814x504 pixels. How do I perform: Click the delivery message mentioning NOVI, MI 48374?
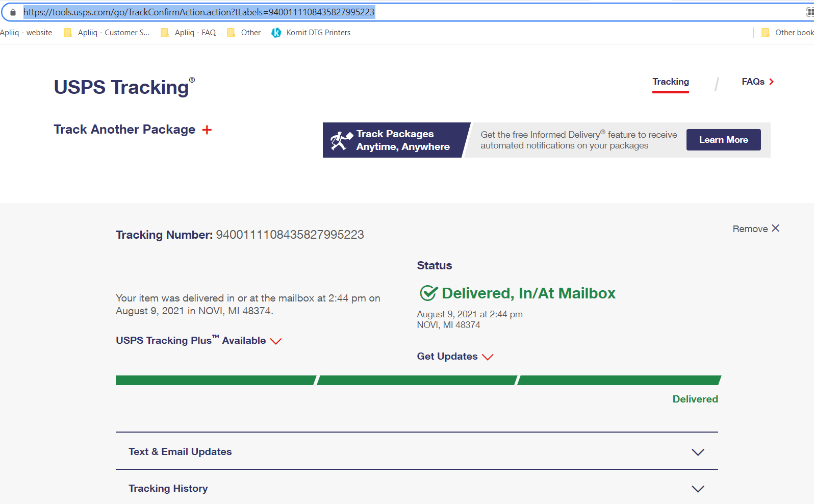point(248,305)
